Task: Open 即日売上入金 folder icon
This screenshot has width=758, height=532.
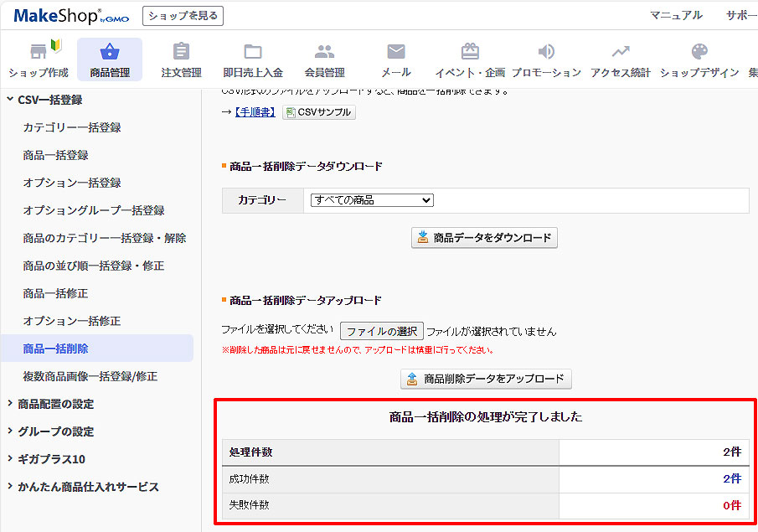Action: click(253, 52)
